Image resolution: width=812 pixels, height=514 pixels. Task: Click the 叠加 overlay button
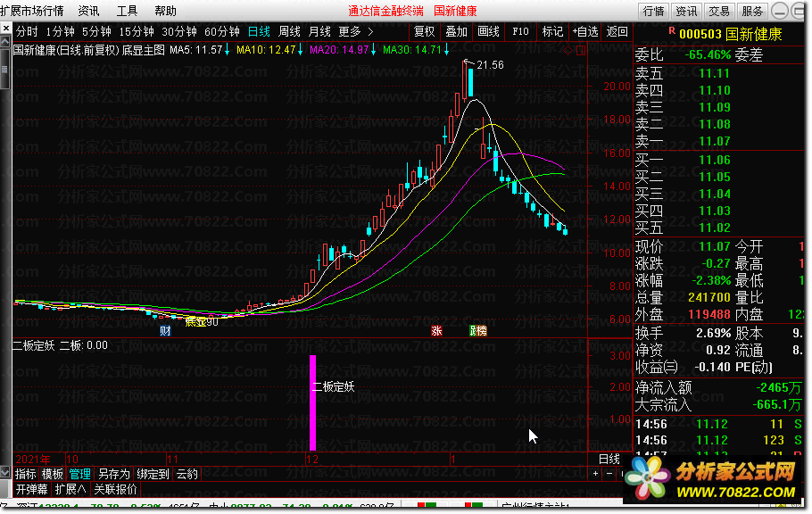click(457, 32)
